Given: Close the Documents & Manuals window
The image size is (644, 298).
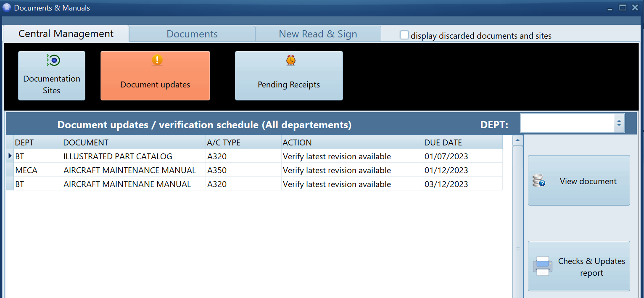Looking at the screenshot, I should click(x=635, y=8).
